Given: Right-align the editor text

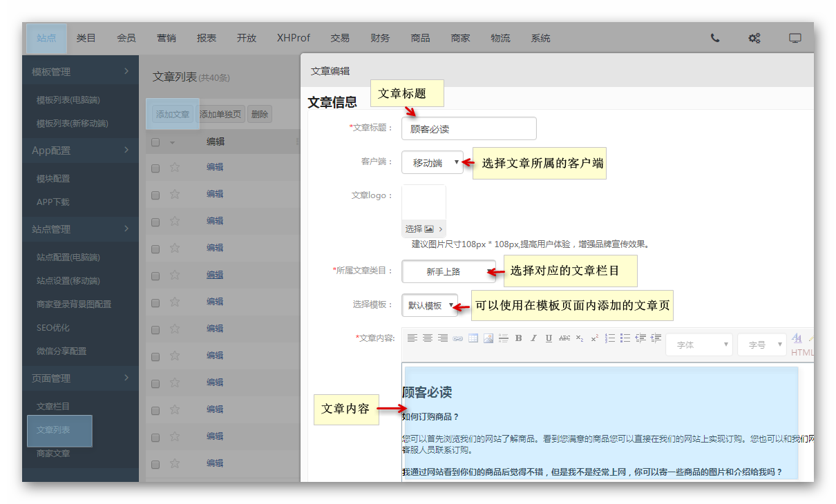Looking at the screenshot, I should click(x=443, y=338).
